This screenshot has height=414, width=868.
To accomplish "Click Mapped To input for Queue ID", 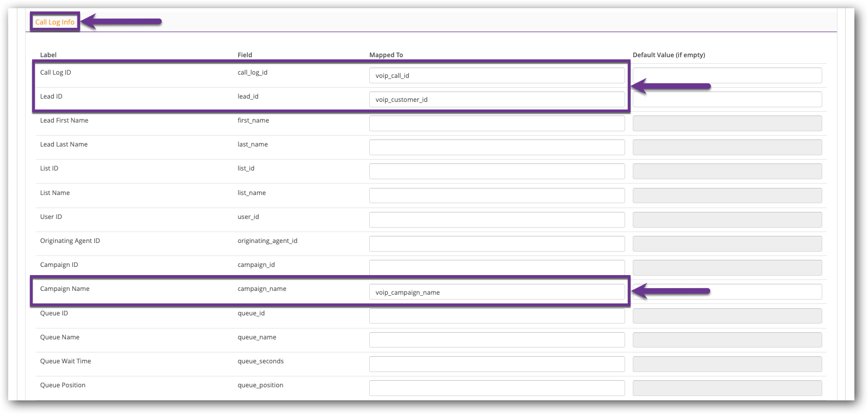I will (497, 316).
